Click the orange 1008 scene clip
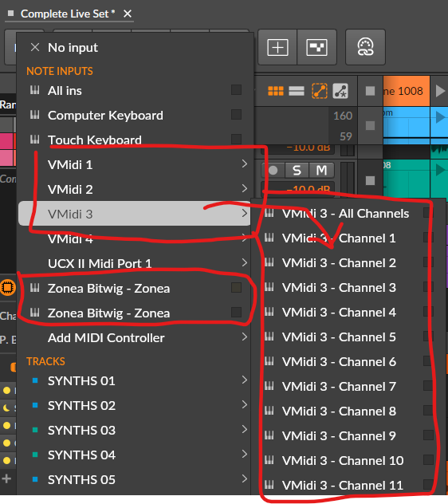 407,91
